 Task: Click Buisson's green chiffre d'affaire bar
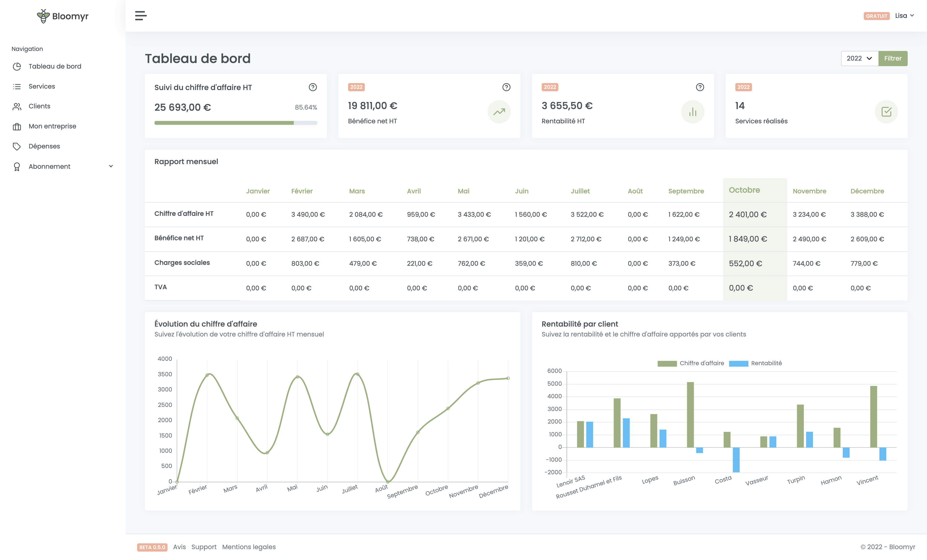tap(690, 414)
